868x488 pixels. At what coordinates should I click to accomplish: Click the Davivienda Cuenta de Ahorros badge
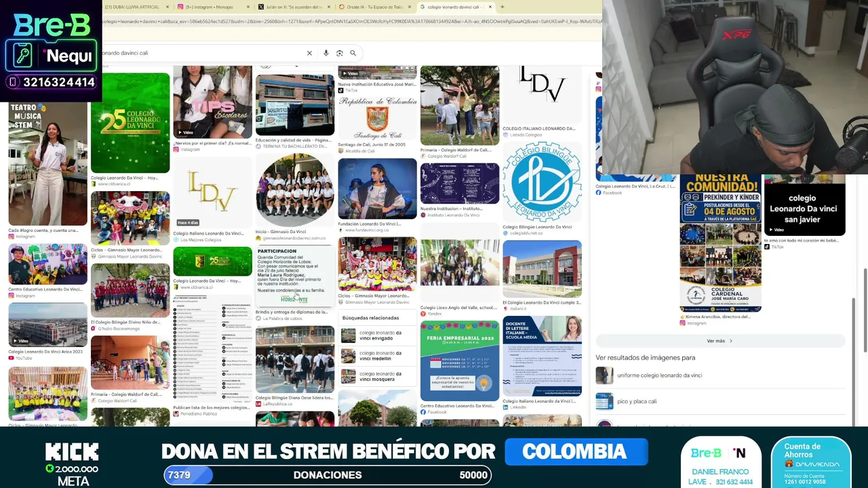tap(811, 462)
